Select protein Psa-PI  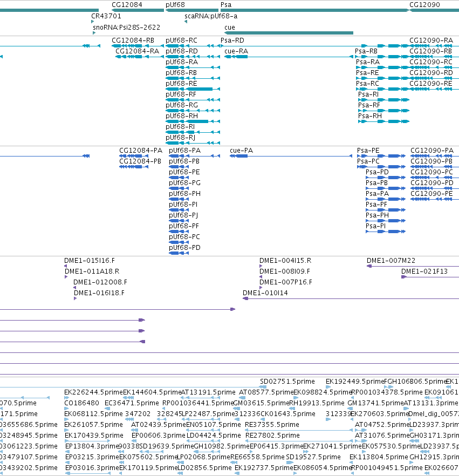click(375, 226)
